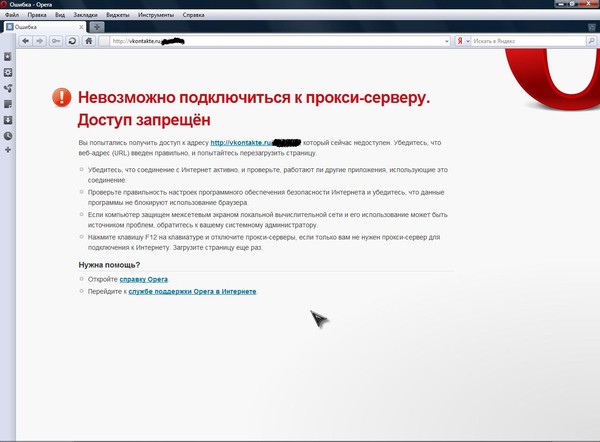Open the Downloads panel icon in sidebar
The width and height of the screenshot is (600, 442).
[x=8, y=120]
